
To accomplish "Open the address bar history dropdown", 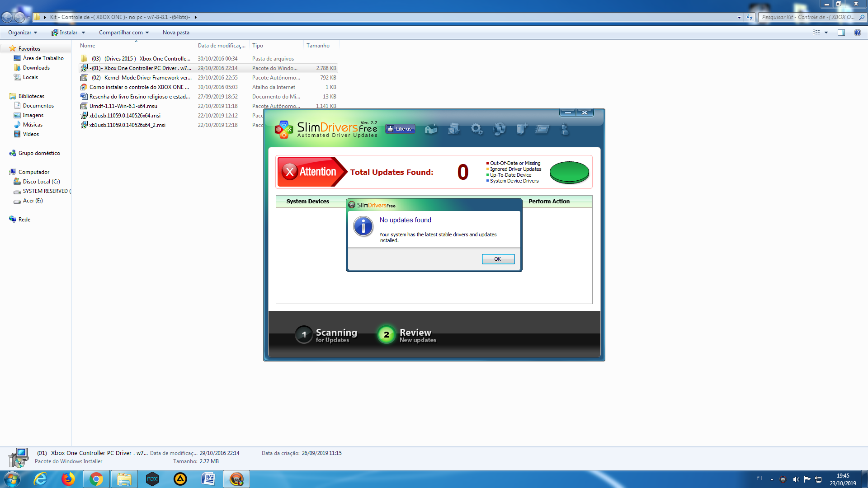I will pyautogui.click(x=739, y=17).
